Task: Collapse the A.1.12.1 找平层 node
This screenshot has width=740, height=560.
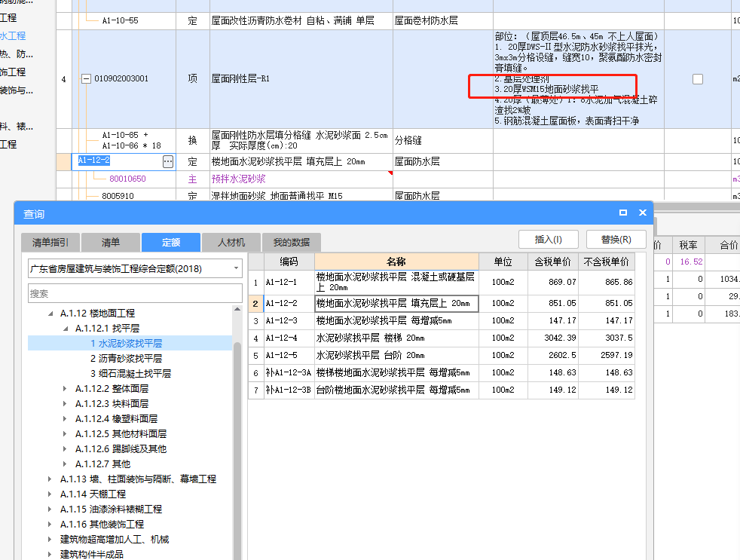Action: (66, 329)
